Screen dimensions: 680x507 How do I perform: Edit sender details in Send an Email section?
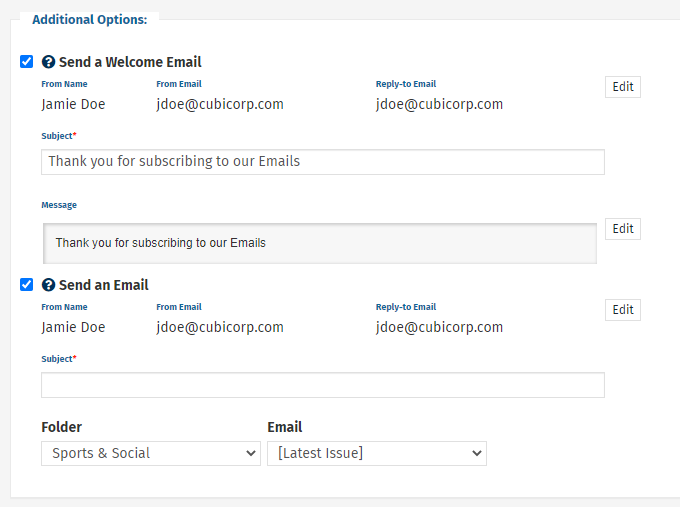[623, 310]
